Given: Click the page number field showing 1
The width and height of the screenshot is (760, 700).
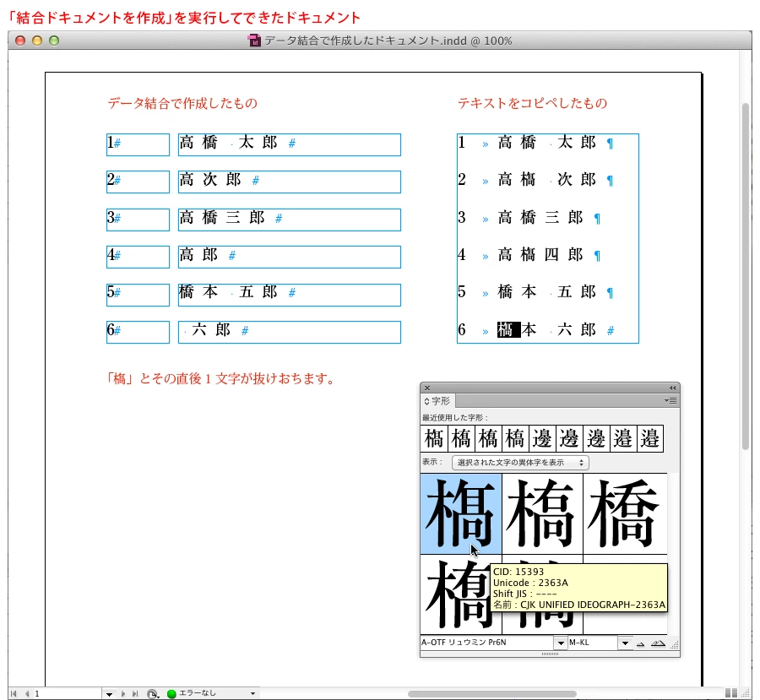Looking at the screenshot, I should coord(67,694).
